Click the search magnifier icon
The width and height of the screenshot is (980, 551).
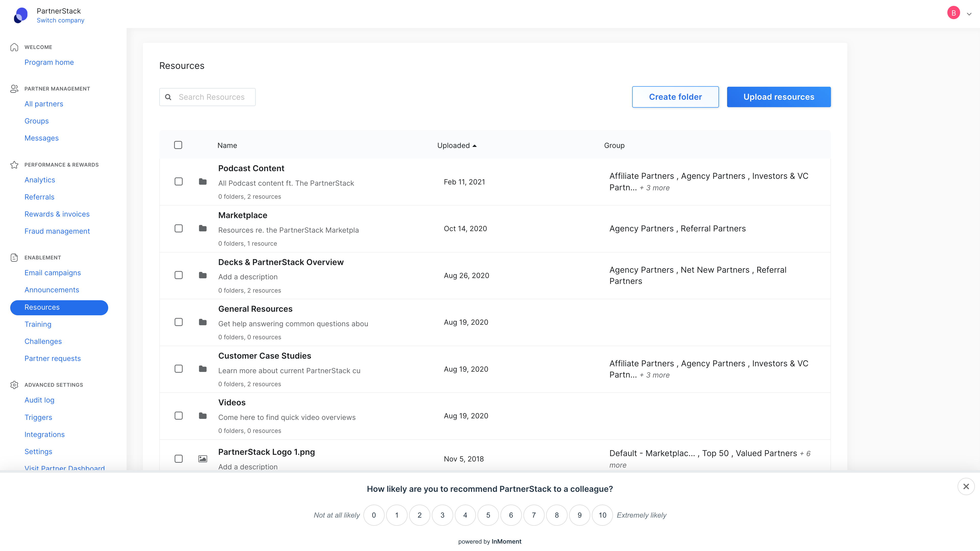tap(168, 97)
